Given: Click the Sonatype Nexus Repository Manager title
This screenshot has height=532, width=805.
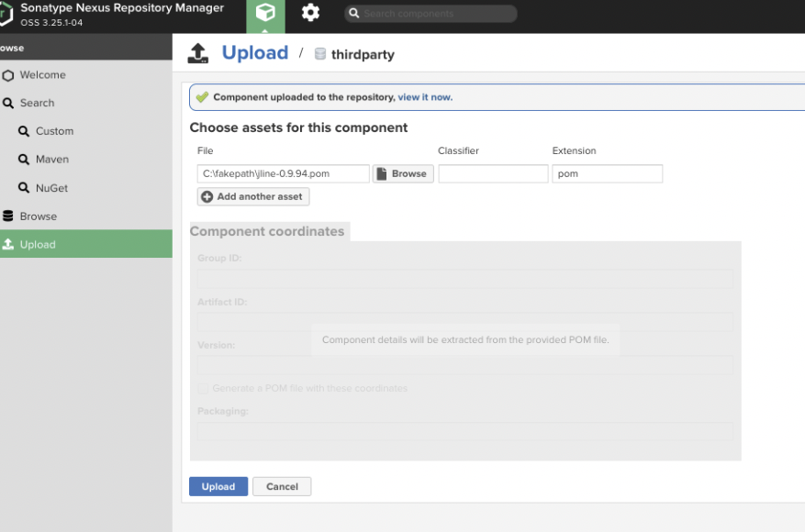Looking at the screenshot, I should point(122,7).
